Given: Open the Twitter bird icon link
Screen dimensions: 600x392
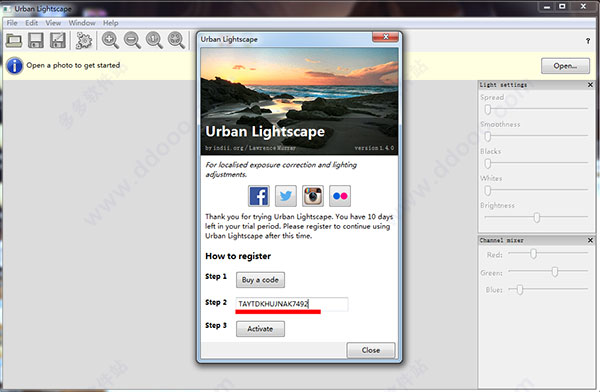Looking at the screenshot, I should [286, 196].
